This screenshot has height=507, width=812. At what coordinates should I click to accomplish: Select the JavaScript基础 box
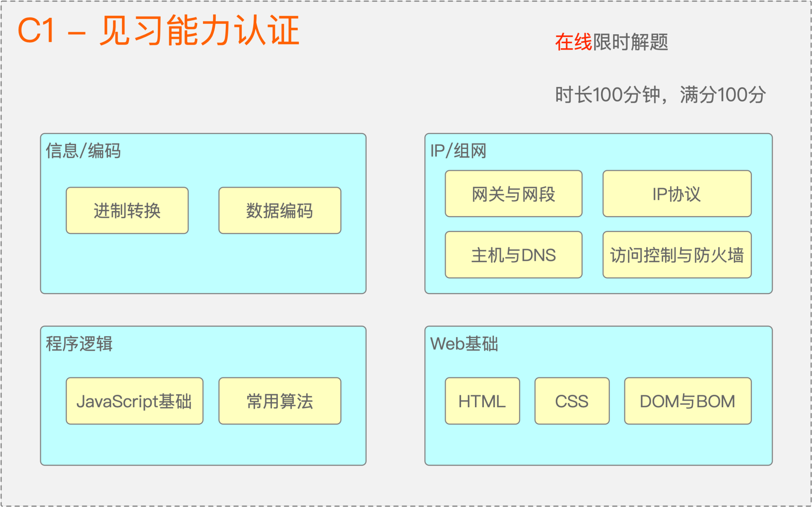click(134, 401)
